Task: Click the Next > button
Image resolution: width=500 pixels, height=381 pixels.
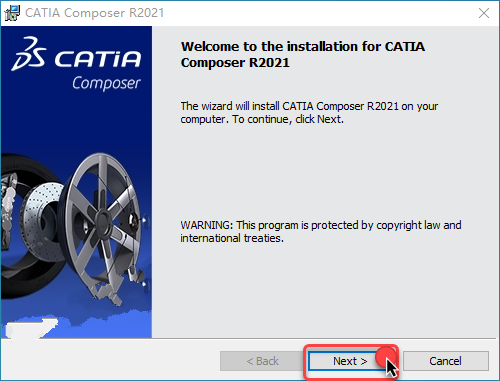Action: (x=350, y=361)
